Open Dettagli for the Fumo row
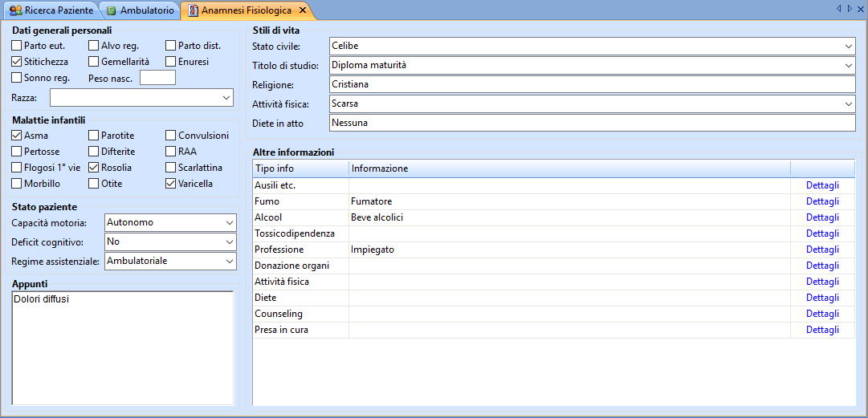868x418 pixels. tap(822, 201)
